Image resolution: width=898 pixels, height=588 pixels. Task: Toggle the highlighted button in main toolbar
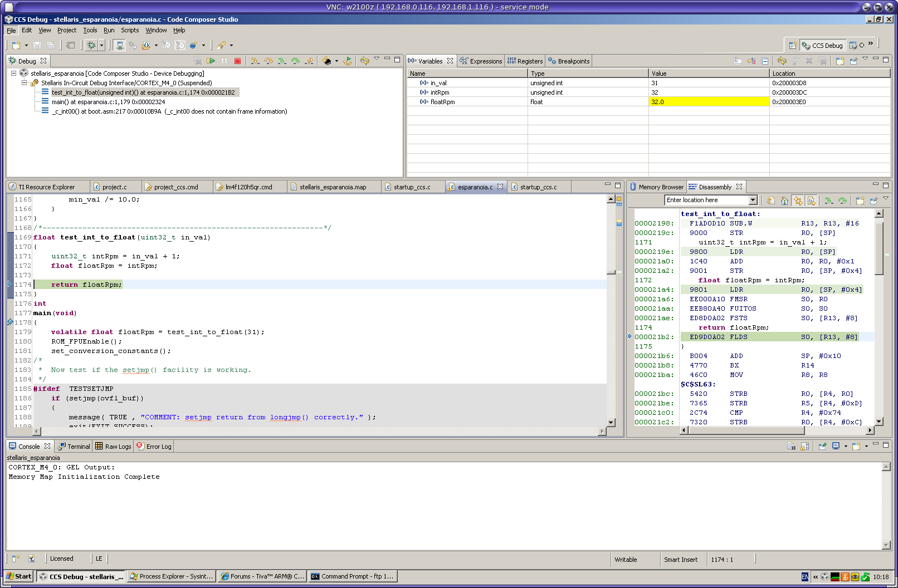pyautogui.click(x=119, y=45)
